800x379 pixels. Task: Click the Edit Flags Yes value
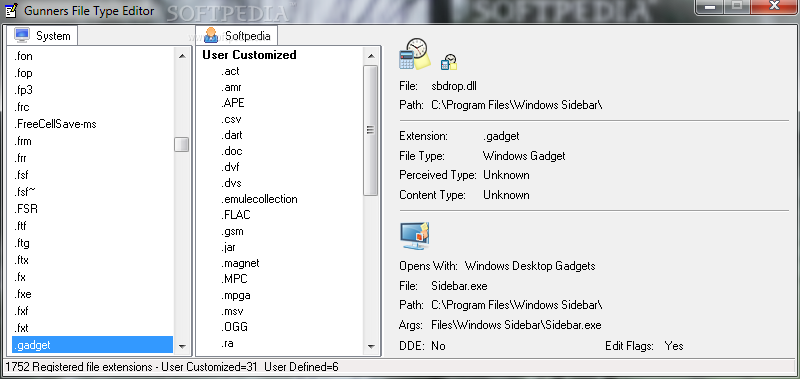click(x=674, y=346)
